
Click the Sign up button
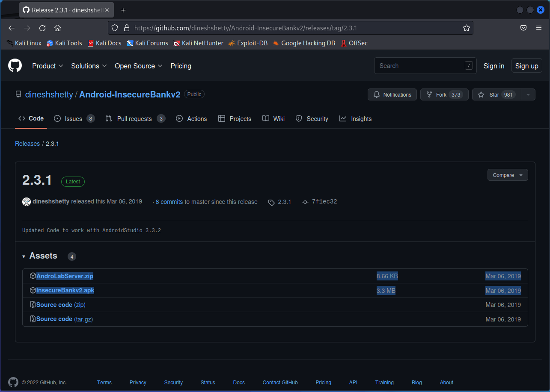tap(527, 66)
